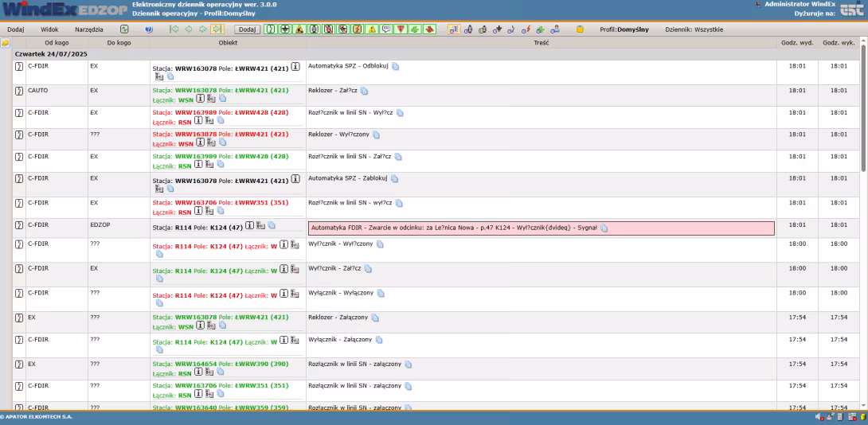This screenshot has height=425, width=868.
Task: Open the Narzędzia menu
Action: [x=88, y=29]
